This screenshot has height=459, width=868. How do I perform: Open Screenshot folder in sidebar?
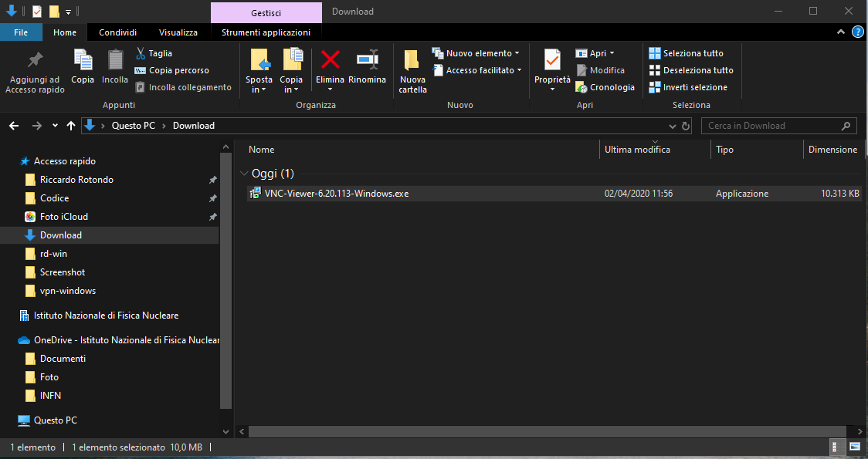(x=62, y=272)
